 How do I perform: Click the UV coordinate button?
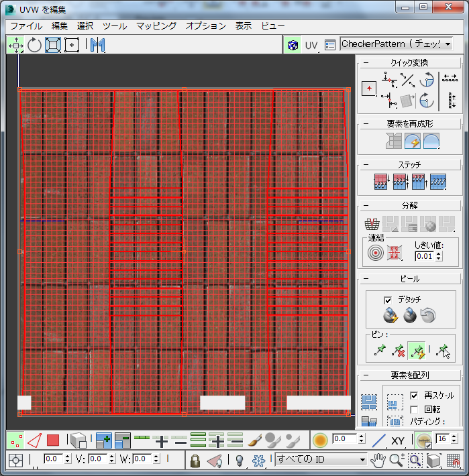click(311, 46)
